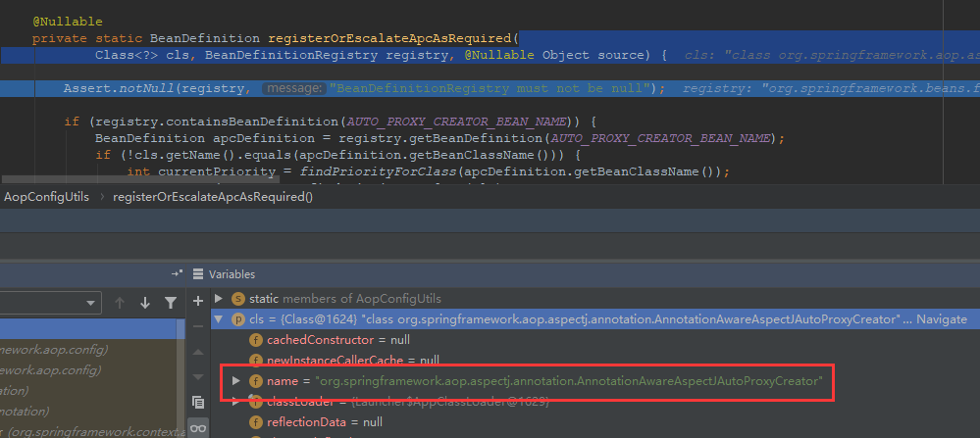Select the Variables tab
The width and height of the screenshot is (980, 438).
232,274
